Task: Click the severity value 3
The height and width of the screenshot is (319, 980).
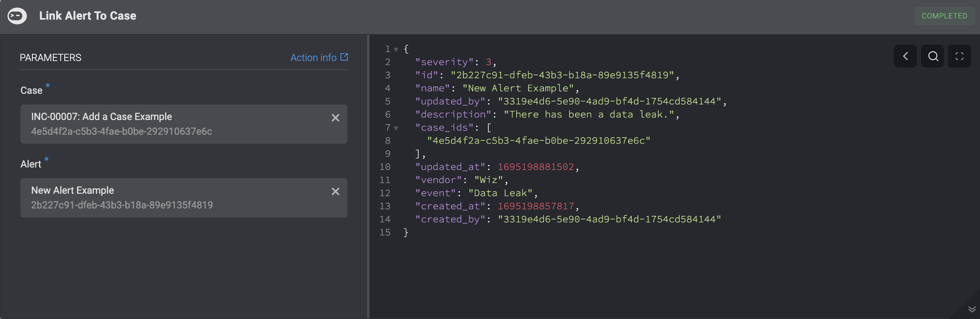Action: coord(489,62)
